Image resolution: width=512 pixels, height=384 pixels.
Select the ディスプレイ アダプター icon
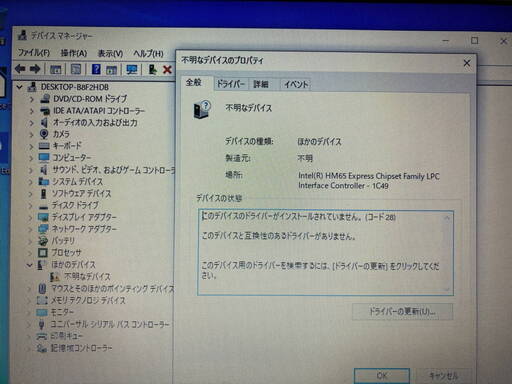pyautogui.click(x=43, y=217)
